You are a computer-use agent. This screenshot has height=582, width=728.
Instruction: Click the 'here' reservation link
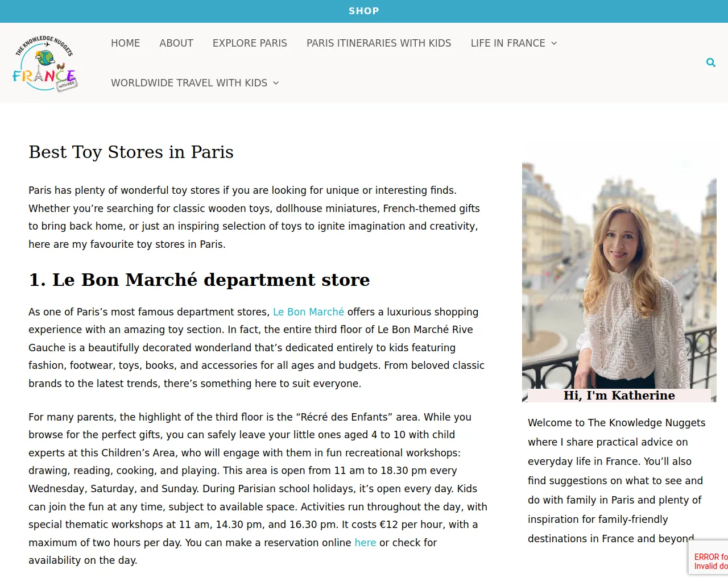point(365,543)
